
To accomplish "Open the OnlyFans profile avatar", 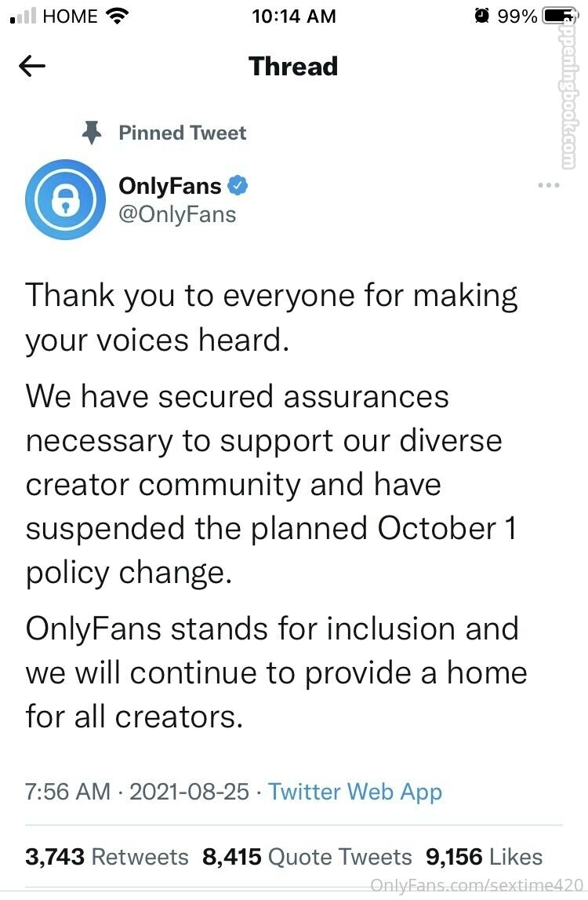I will pos(65,199).
